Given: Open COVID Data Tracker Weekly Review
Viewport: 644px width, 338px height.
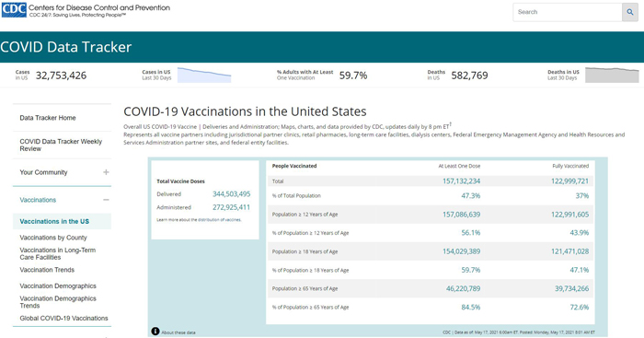Looking at the screenshot, I should click(61, 146).
